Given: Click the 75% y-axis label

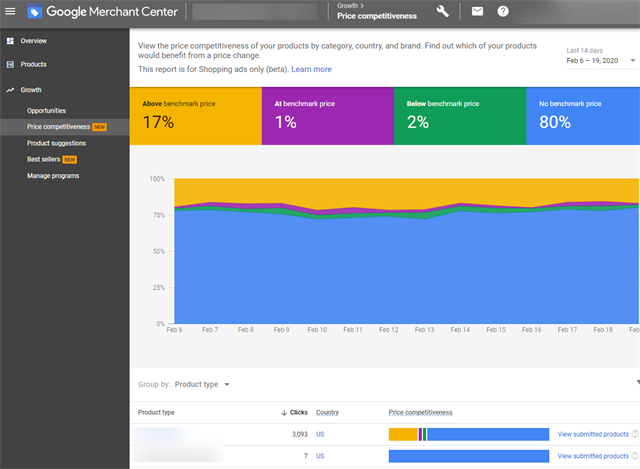Looking at the screenshot, I should [159, 215].
